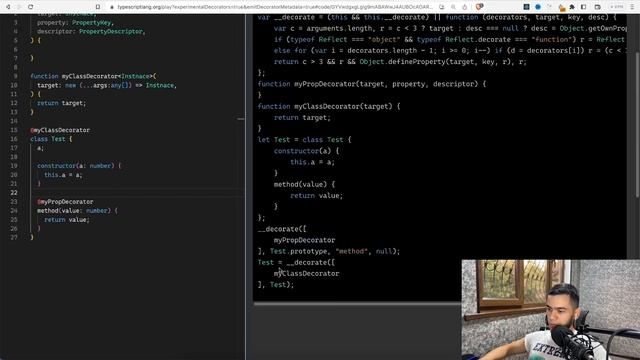Click 'function myPropDecorator(target, property, descriptor)' in output
640x360 pixels.
pos(368,84)
